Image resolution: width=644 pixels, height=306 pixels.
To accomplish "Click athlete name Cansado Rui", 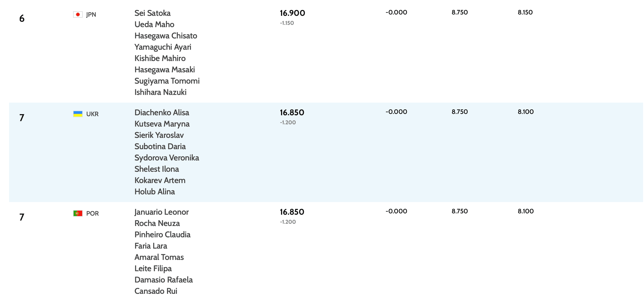I will click(156, 291).
